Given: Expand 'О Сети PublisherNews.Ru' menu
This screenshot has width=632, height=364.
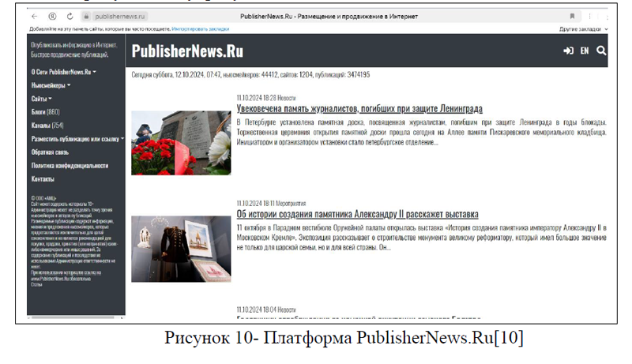Looking at the screenshot, I should click(64, 72).
